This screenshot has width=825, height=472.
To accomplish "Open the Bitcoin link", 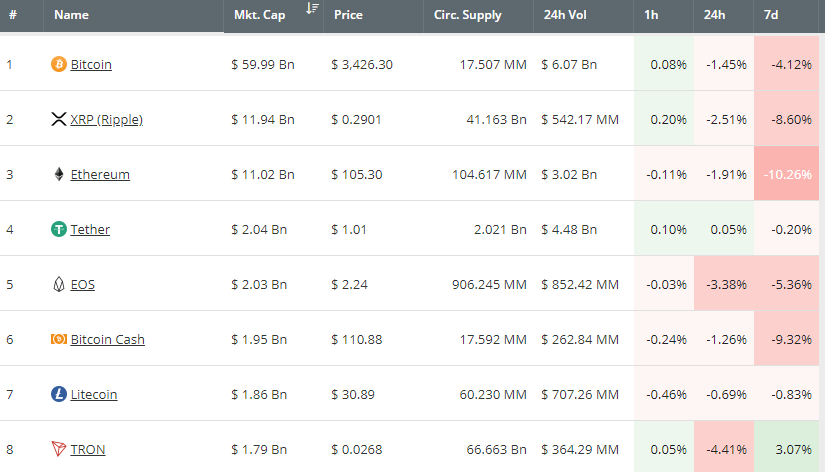I will tap(91, 65).
